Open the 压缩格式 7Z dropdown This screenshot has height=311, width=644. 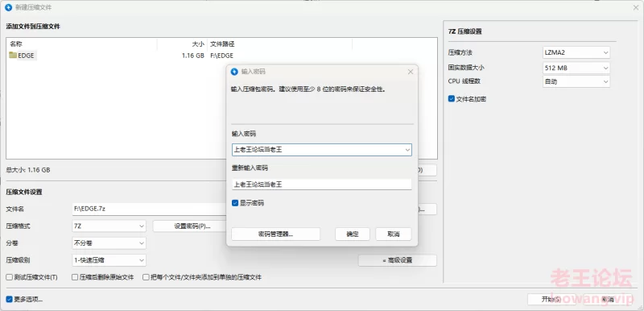(109, 226)
